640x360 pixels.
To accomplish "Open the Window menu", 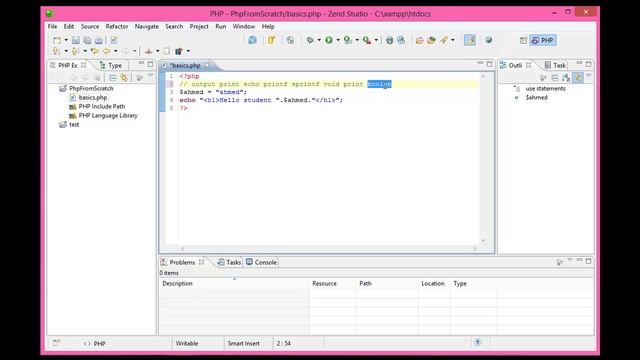I will pyautogui.click(x=244, y=26).
